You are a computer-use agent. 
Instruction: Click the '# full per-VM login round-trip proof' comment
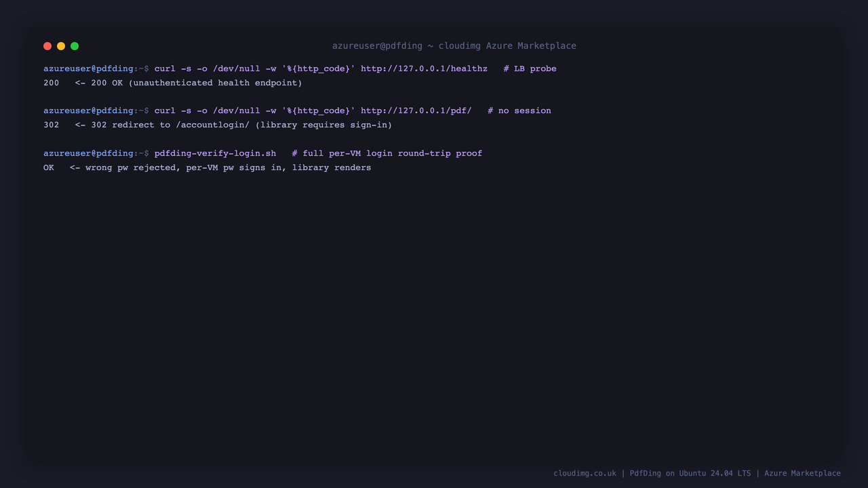click(387, 153)
